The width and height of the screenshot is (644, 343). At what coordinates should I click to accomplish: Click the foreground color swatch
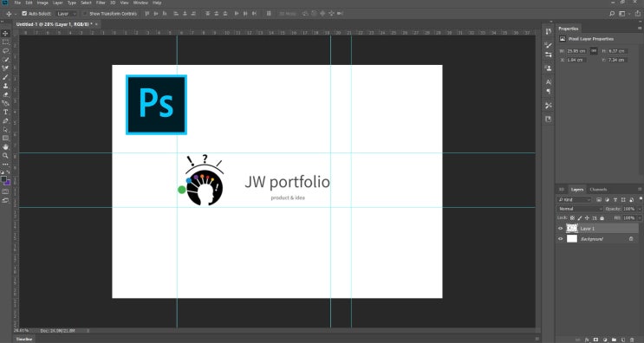click(x=4, y=179)
